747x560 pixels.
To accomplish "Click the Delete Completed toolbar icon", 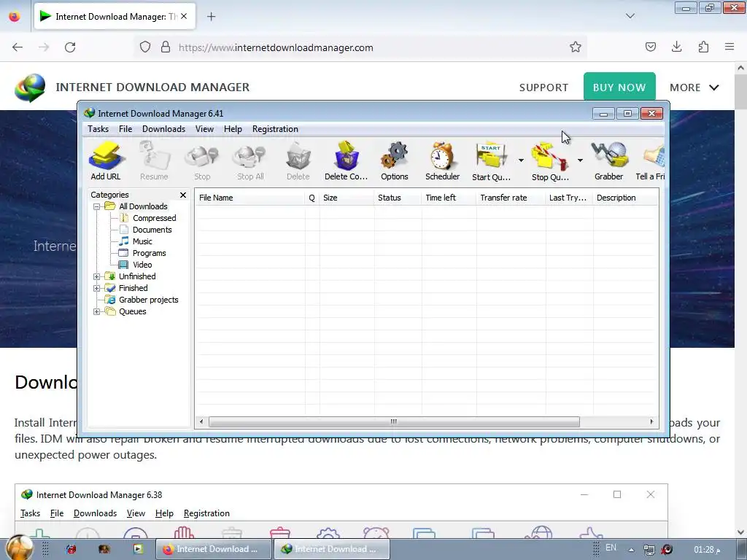I will click(346, 161).
